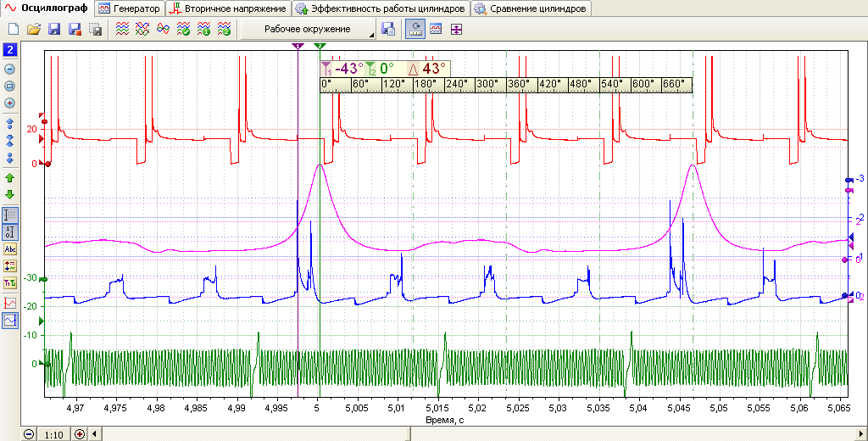Click the red axis value 20

click(x=31, y=129)
